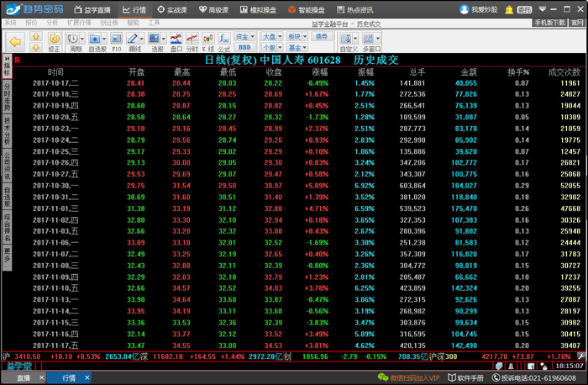This screenshot has height=385, width=588.
Task: Open the 智能 menu in menu bar
Action: coord(133,23)
